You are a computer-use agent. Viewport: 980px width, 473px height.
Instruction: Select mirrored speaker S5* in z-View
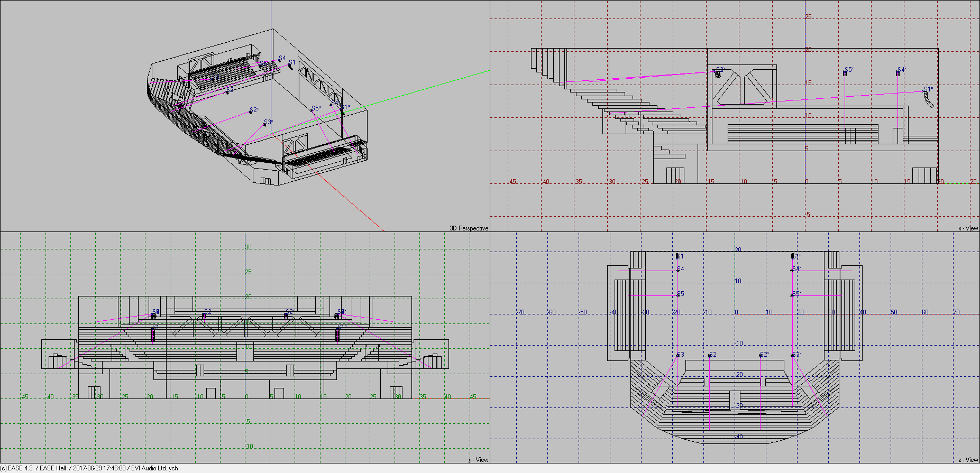[x=792, y=294]
